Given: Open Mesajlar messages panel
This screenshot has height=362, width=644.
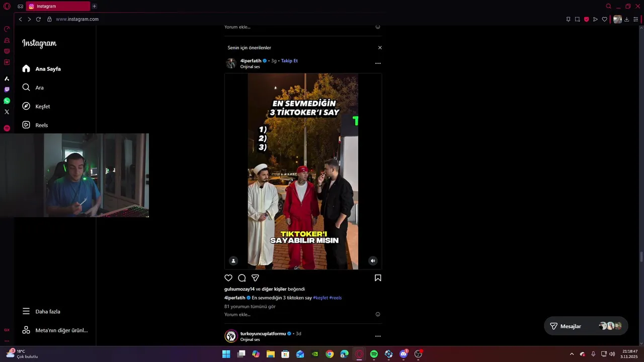Looking at the screenshot, I should (586, 326).
